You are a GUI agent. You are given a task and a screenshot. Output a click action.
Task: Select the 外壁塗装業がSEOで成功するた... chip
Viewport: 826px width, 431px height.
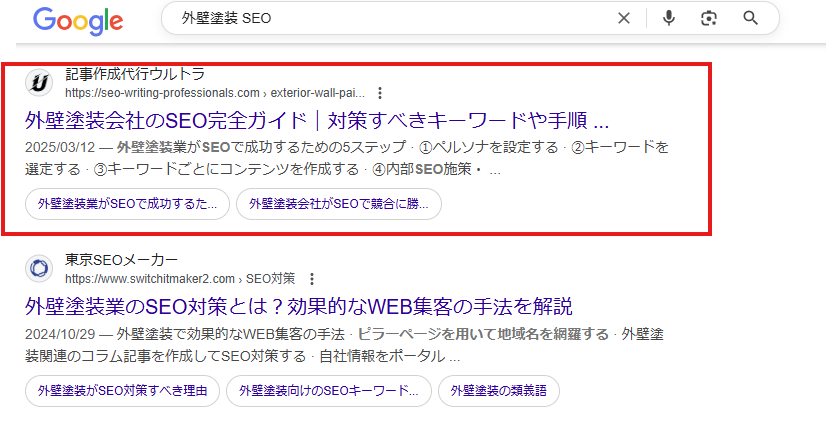coord(127,204)
